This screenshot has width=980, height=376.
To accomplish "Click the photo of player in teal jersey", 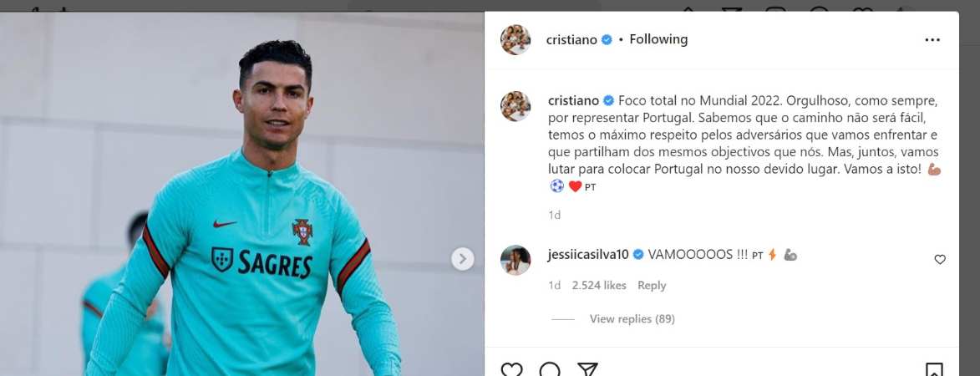I will point(242,194).
